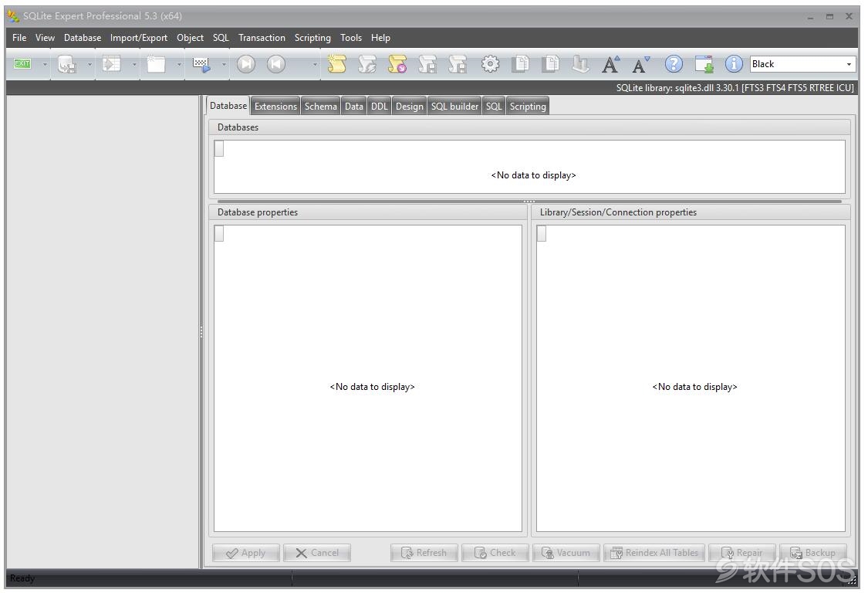Open the Database menu
Image resolution: width=868 pixels, height=593 pixels.
[83, 38]
